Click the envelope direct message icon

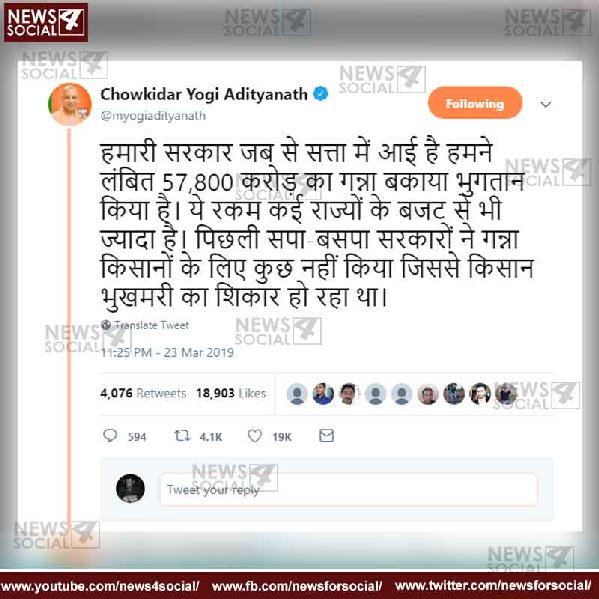click(x=327, y=435)
